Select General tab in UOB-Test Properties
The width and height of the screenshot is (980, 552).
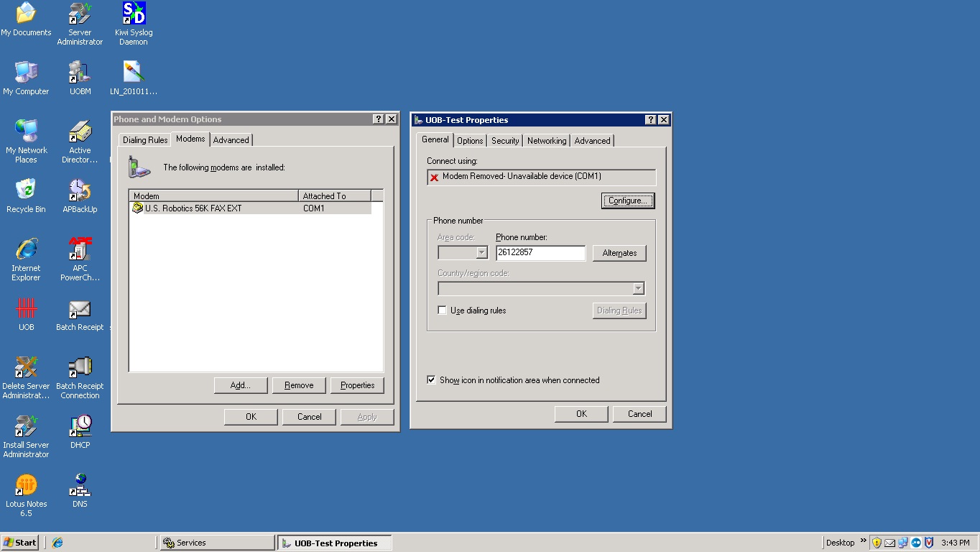coord(435,139)
